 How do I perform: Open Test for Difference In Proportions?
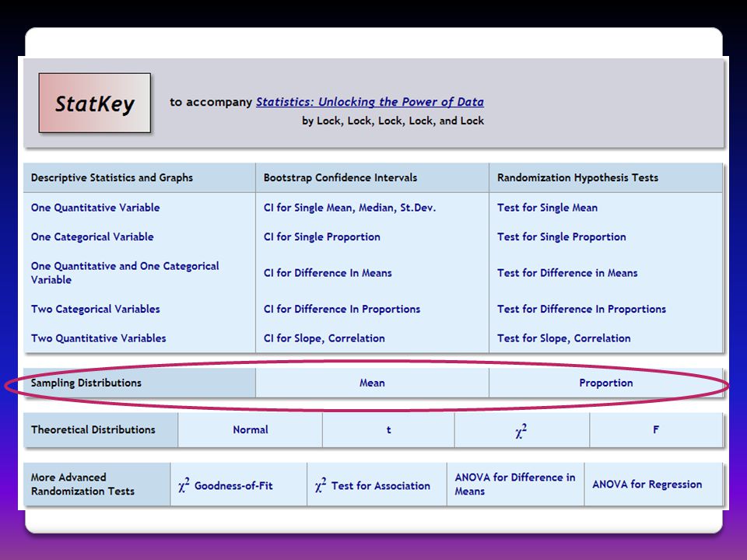pyautogui.click(x=582, y=309)
